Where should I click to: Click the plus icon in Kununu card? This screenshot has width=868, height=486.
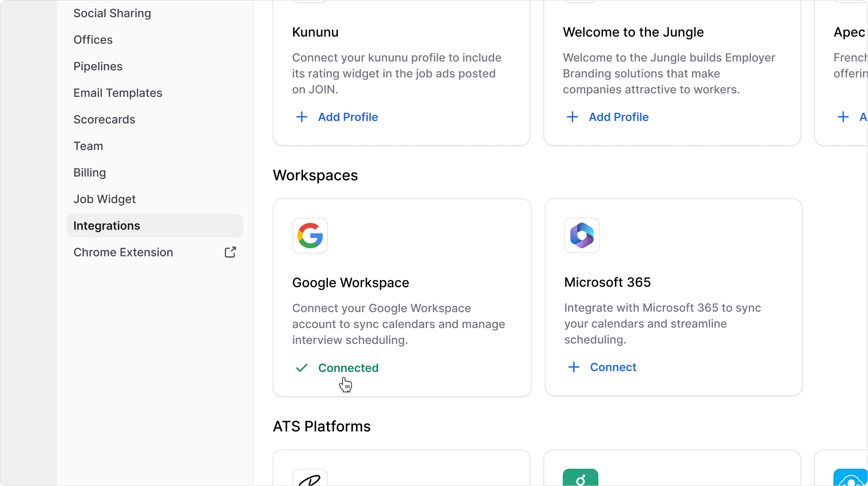click(301, 117)
